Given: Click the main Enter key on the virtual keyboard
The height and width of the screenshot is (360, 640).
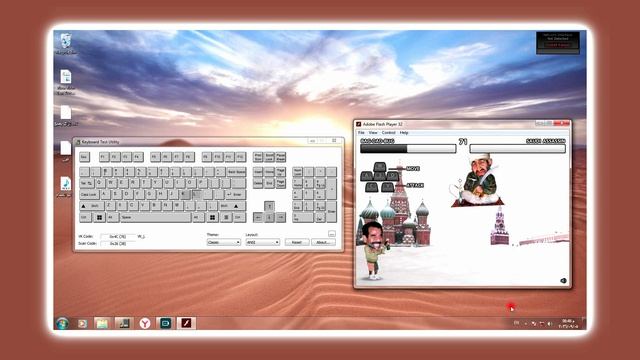Looking at the screenshot, I should pos(236,194).
